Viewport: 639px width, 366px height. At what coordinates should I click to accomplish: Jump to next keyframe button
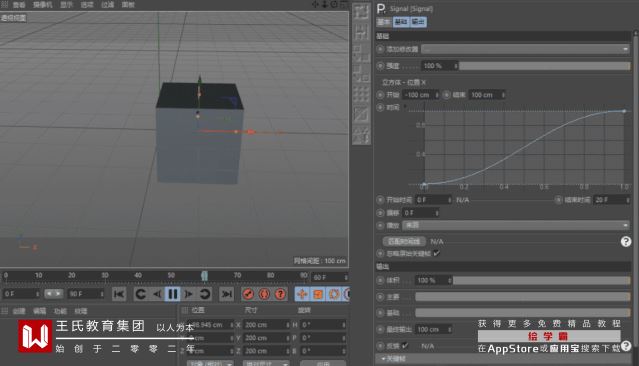pos(205,294)
